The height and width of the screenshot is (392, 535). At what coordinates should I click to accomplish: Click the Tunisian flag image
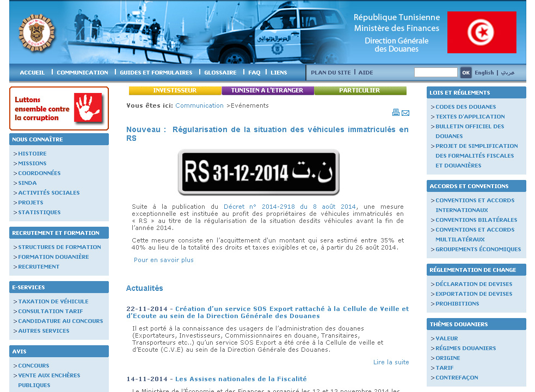coord(482,33)
